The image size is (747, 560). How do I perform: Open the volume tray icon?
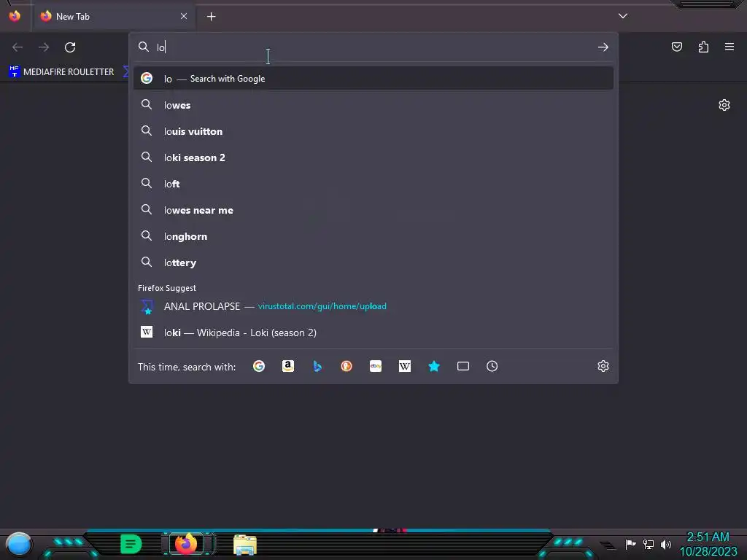[665, 544]
